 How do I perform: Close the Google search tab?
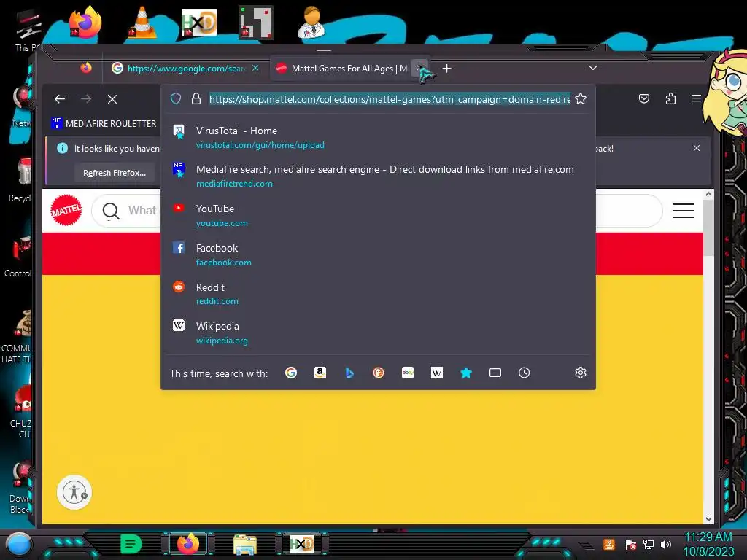[x=256, y=68]
